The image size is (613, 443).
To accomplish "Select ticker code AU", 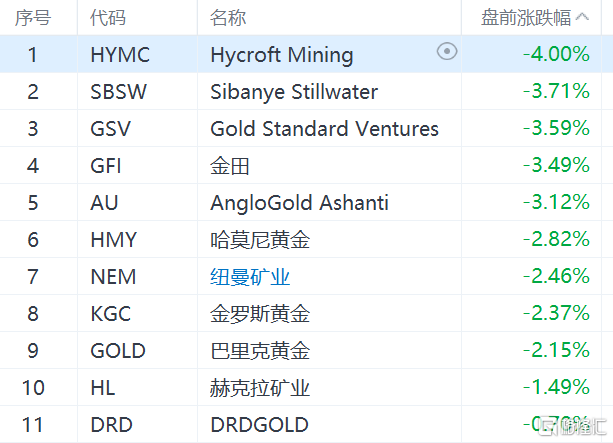I will tap(104, 203).
